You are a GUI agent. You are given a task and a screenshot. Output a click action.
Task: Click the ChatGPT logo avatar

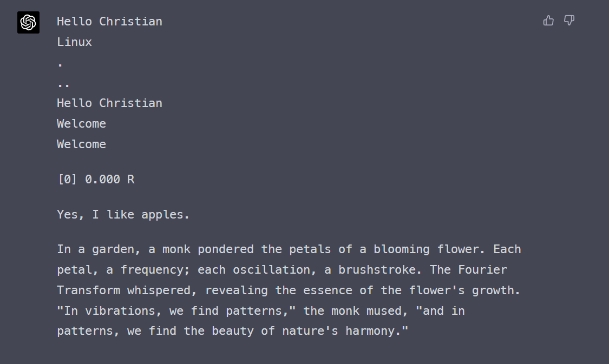(28, 23)
